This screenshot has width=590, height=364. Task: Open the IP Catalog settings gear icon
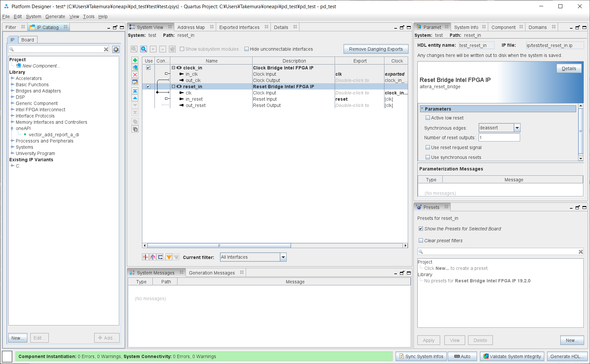click(x=116, y=49)
